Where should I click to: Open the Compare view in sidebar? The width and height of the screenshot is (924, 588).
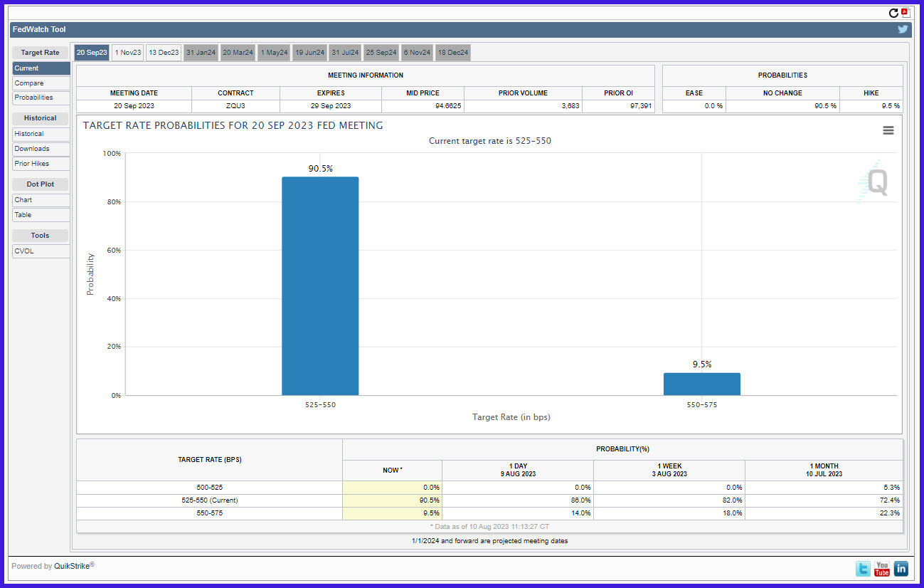click(41, 83)
